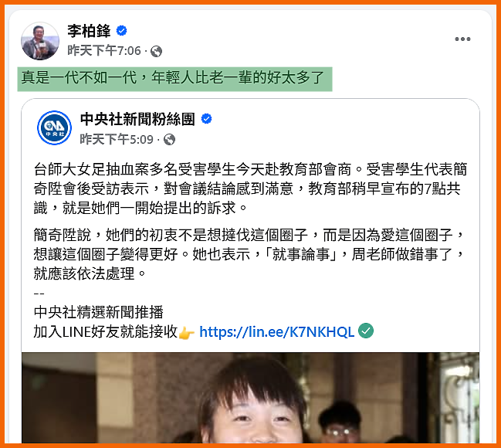Click the 昨天下午5:09 shared post timestamp

tap(117, 139)
